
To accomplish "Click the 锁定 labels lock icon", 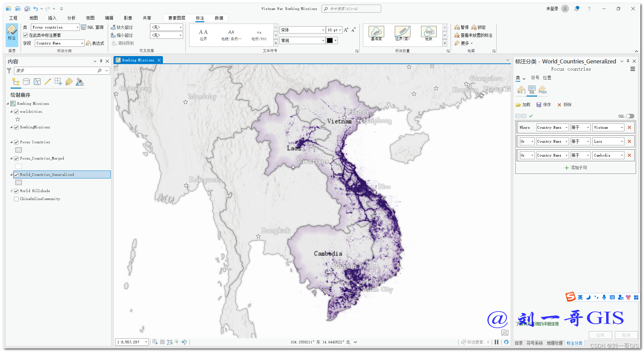I will (x=474, y=27).
